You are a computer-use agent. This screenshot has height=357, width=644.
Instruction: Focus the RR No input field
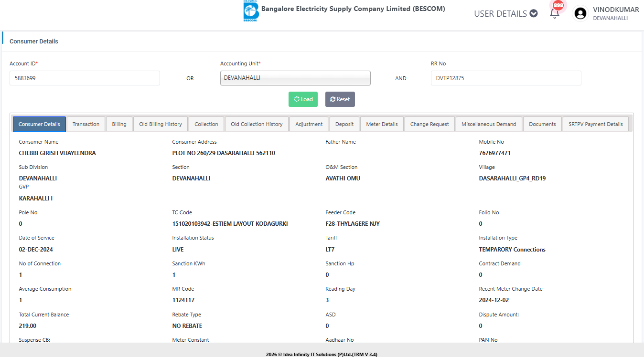(505, 78)
